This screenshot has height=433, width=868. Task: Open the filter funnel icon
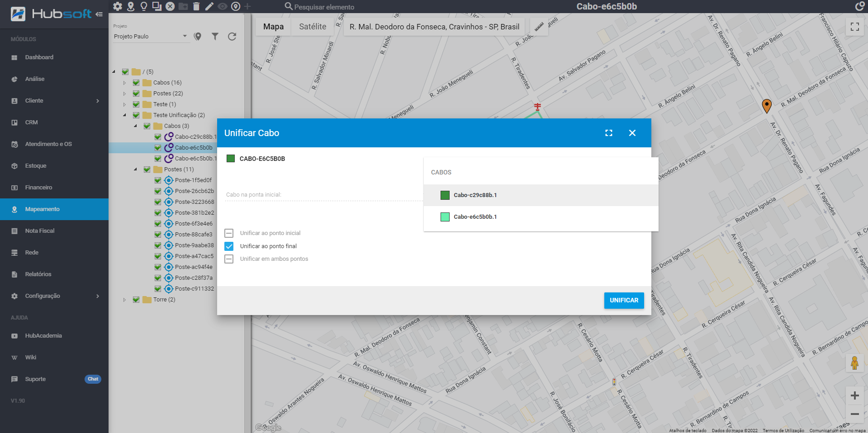[215, 37]
